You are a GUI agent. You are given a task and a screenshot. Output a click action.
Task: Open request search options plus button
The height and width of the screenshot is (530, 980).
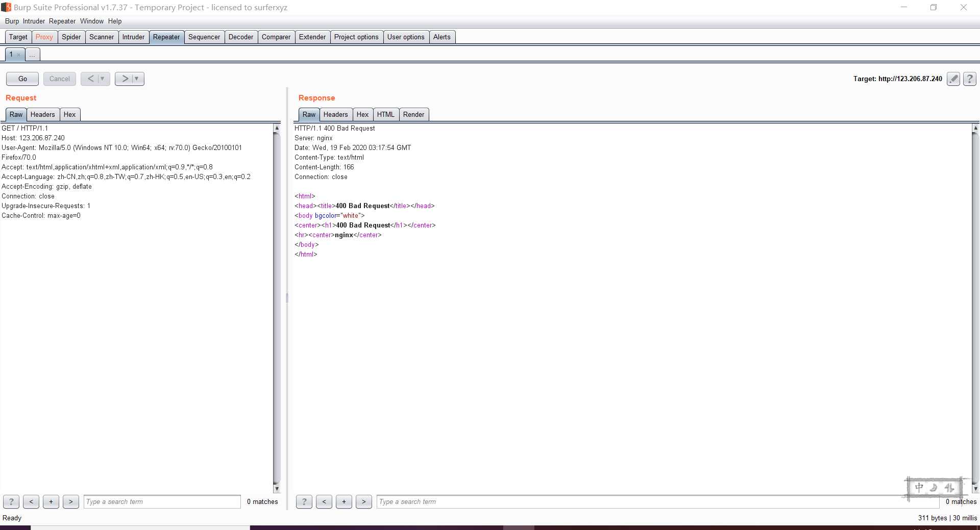pos(51,502)
